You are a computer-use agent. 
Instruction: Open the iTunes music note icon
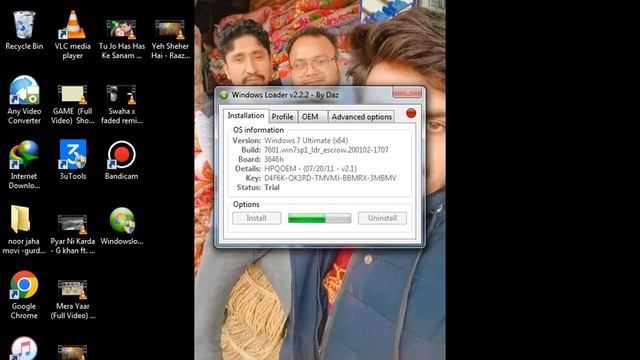[x=24, y=348]
